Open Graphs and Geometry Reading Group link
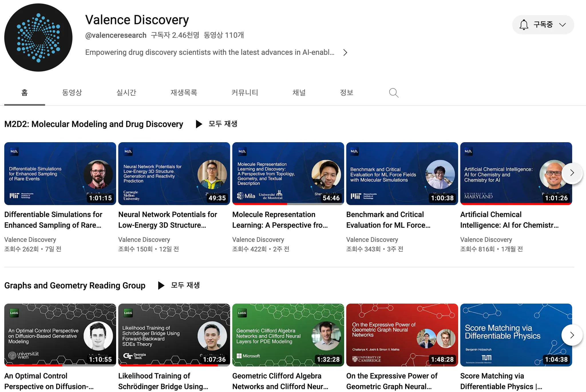 pyautogui.click(x=75, y=285)
